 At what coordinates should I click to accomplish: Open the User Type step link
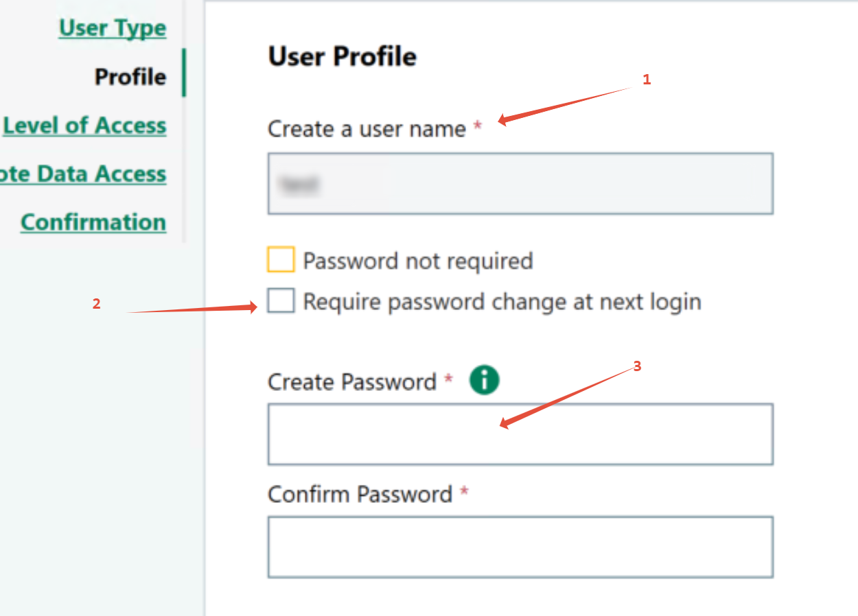[113, 28]
